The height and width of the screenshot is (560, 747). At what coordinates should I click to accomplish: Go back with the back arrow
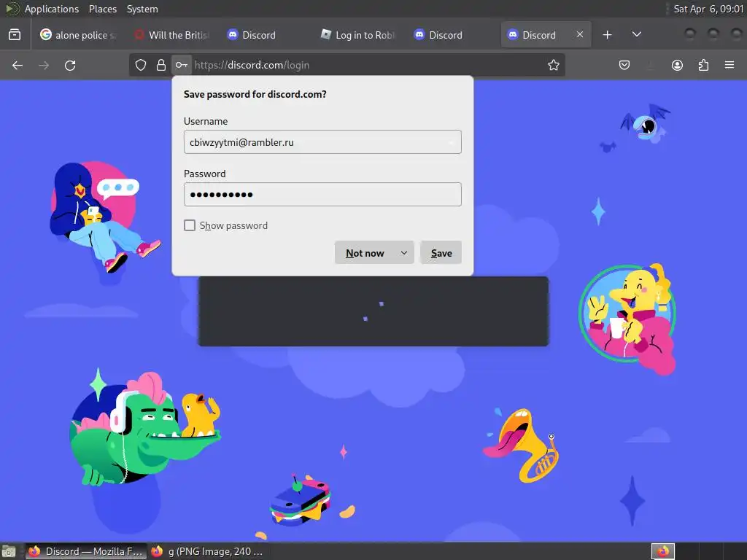pyautogui.click(x=18, y=65)
